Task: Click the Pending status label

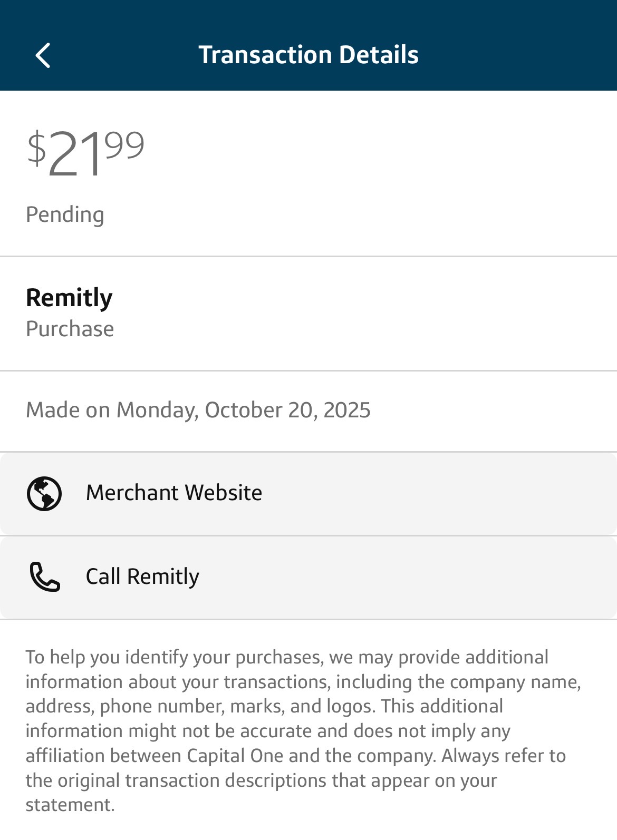Action: coord(65,215)
